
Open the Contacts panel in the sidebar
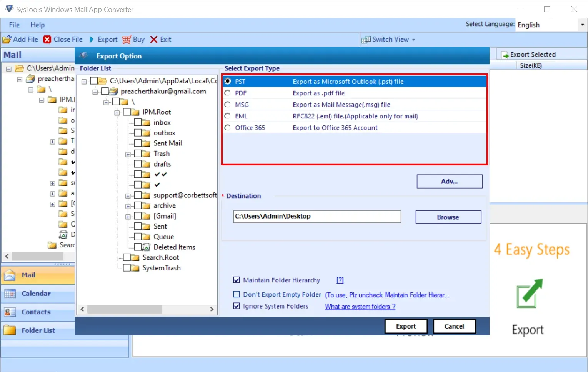[x=35, y=312]
